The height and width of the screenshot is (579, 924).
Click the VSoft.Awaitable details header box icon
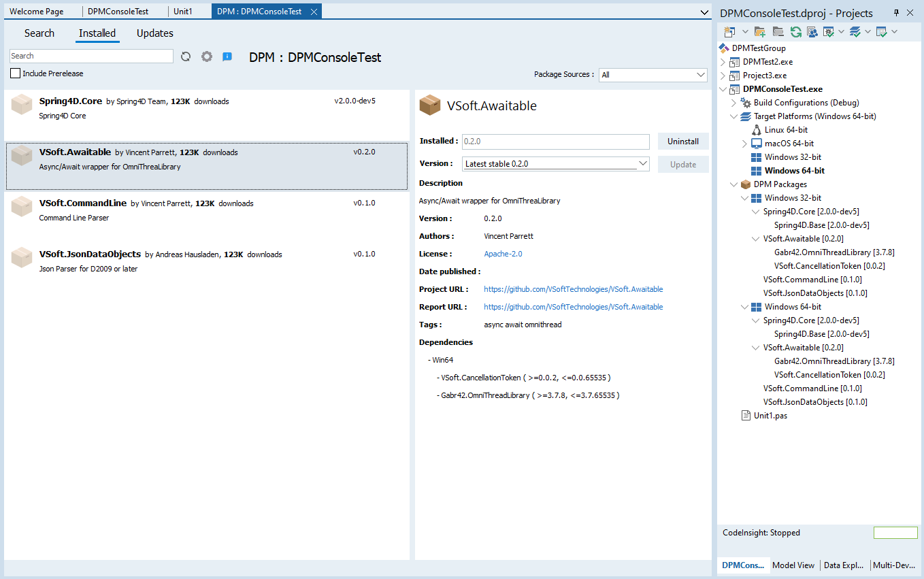[x=430, y=105]
